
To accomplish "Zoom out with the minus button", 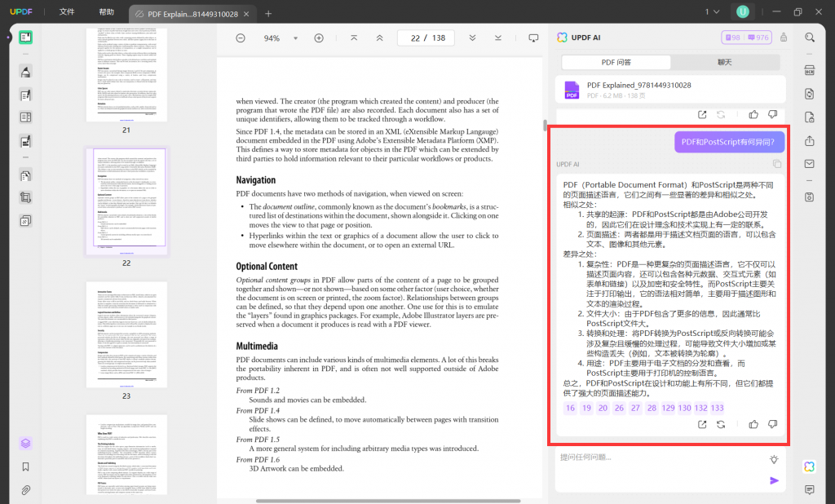I will [x=241, y=38].
